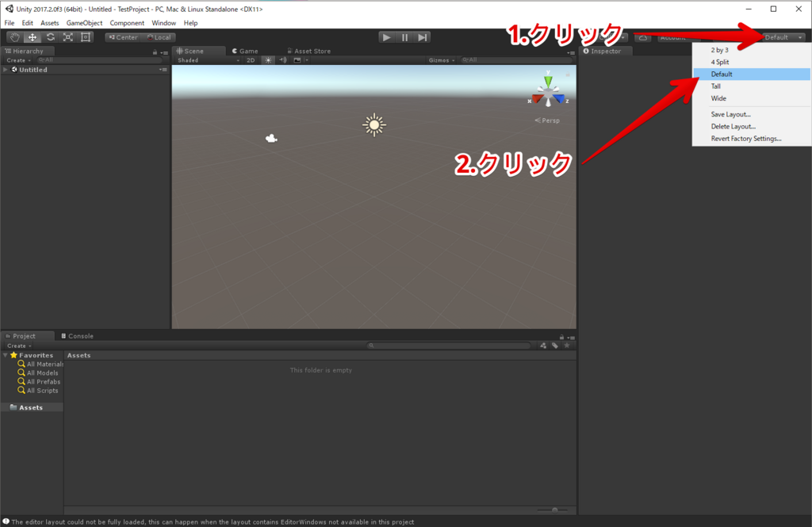Choose the Default layout entry
The image size is (812, 527).
[752, 74]
